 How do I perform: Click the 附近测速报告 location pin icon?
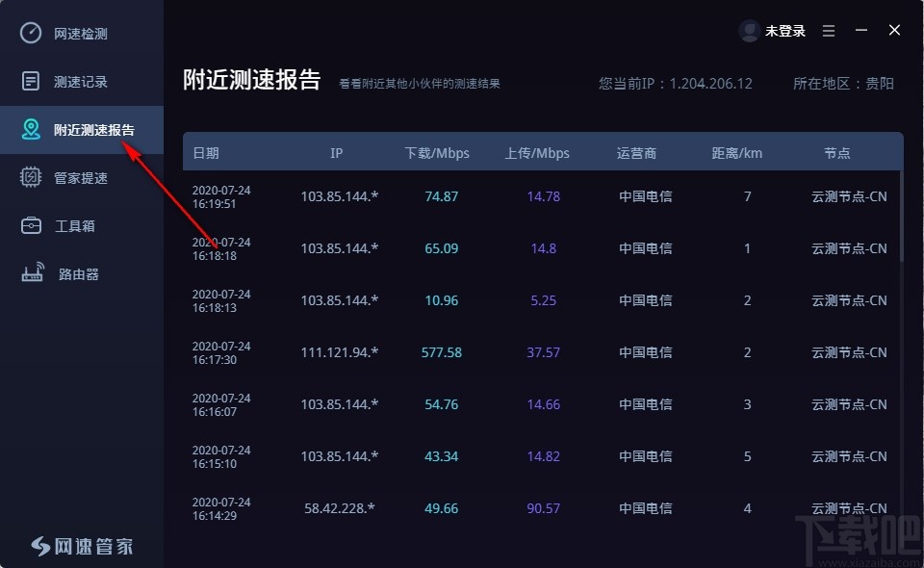(x=33, y=129)
